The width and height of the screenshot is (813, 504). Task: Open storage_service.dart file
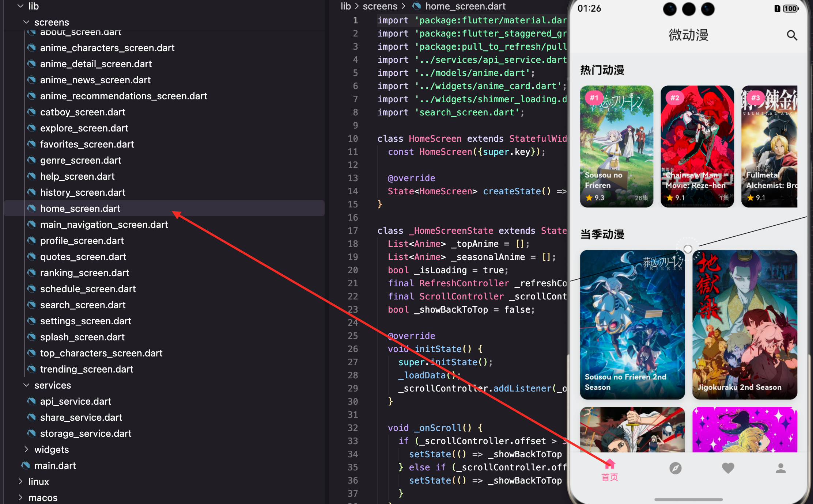point(86,434)
